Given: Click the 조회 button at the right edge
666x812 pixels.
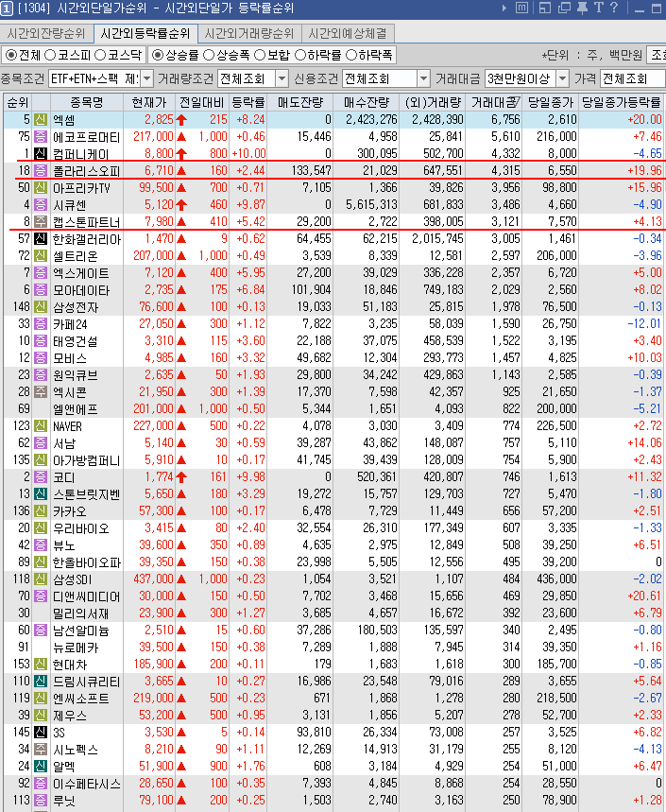Looking at the screenshot, I should coord(657,55).
